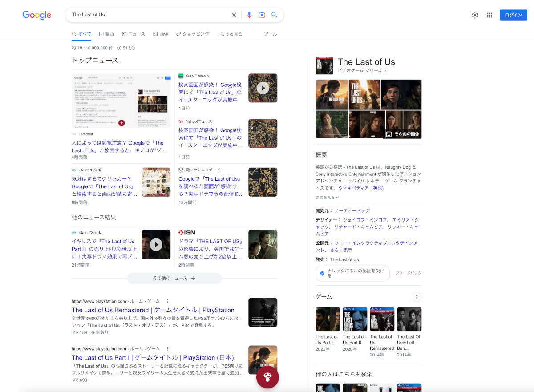Image resolution: width=534 pixels, height=392 pixels.
Task: Open The Last of Us Remastered PlayStation result
Action: point(153,310)
